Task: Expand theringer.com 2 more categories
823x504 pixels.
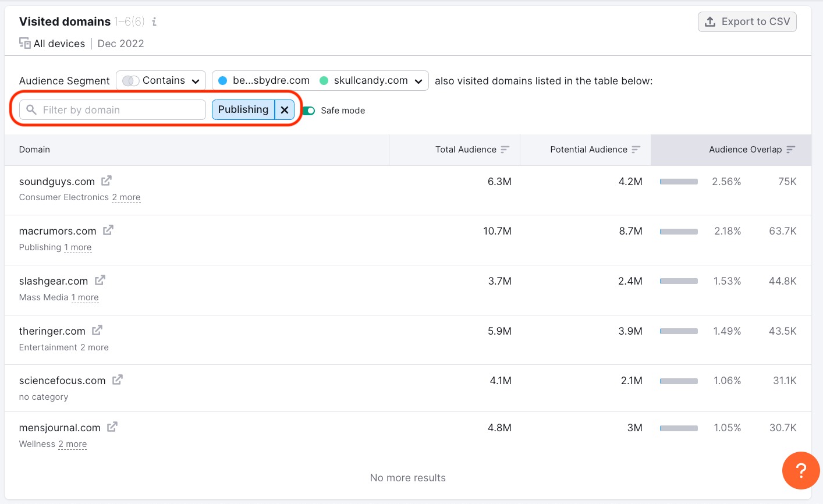Action: [94, 347]
